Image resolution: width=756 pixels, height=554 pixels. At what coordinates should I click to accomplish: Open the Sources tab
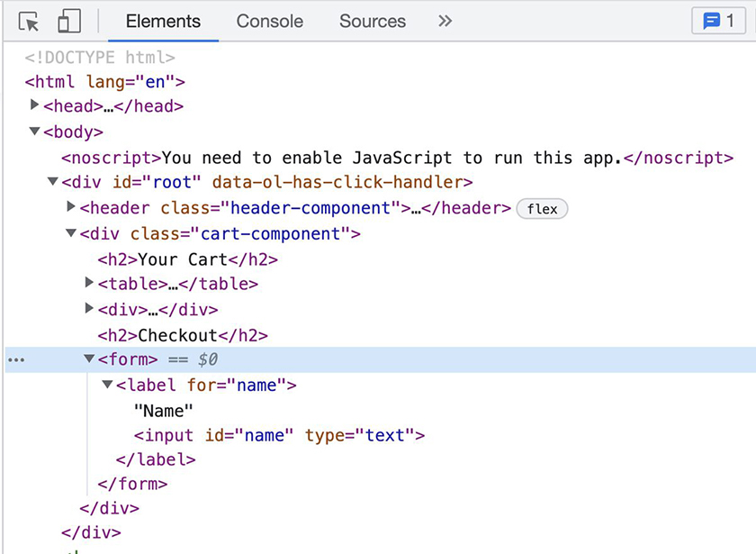(372, 22)
